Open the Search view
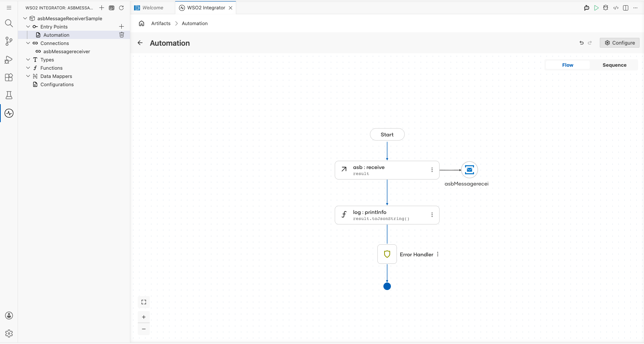This screenshot has height=344, width=644. tap(9, 23)
